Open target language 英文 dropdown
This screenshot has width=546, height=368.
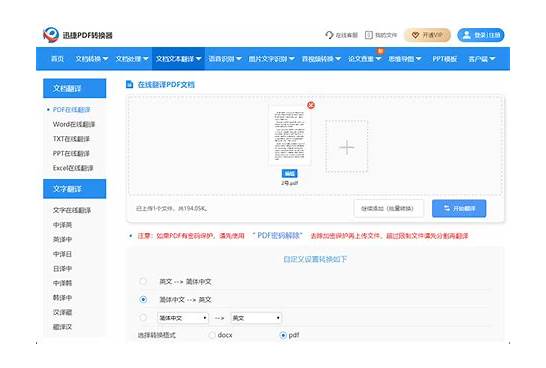click(x=256, y=318)
